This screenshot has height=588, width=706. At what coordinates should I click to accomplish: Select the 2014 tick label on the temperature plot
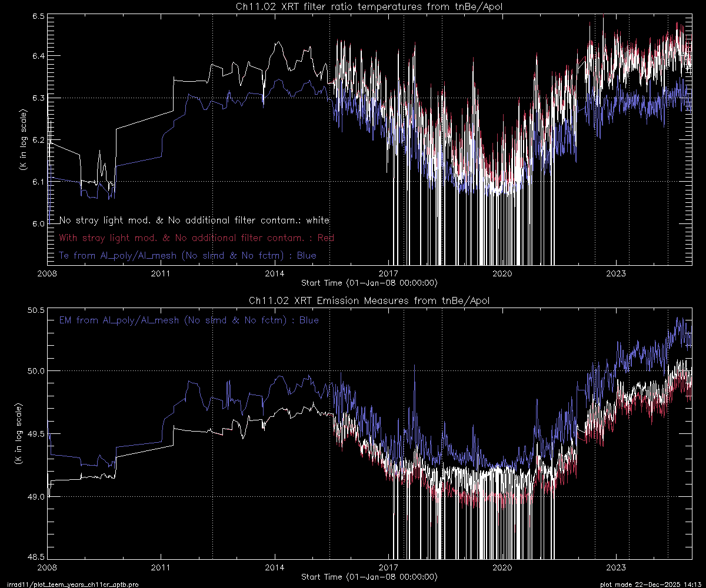275,273
